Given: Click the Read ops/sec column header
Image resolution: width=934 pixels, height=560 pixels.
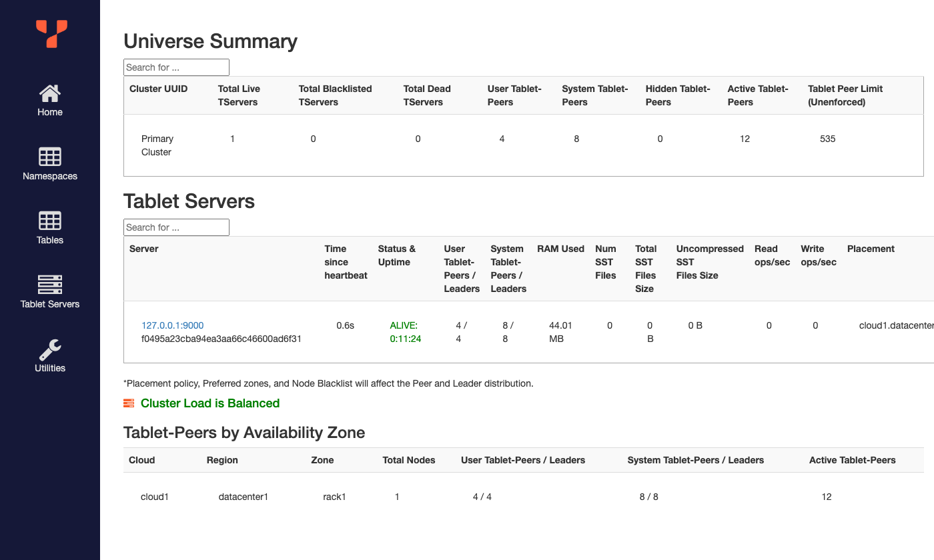Looking at the screenshot, I should pyautogui.click(x=772, y=255).
